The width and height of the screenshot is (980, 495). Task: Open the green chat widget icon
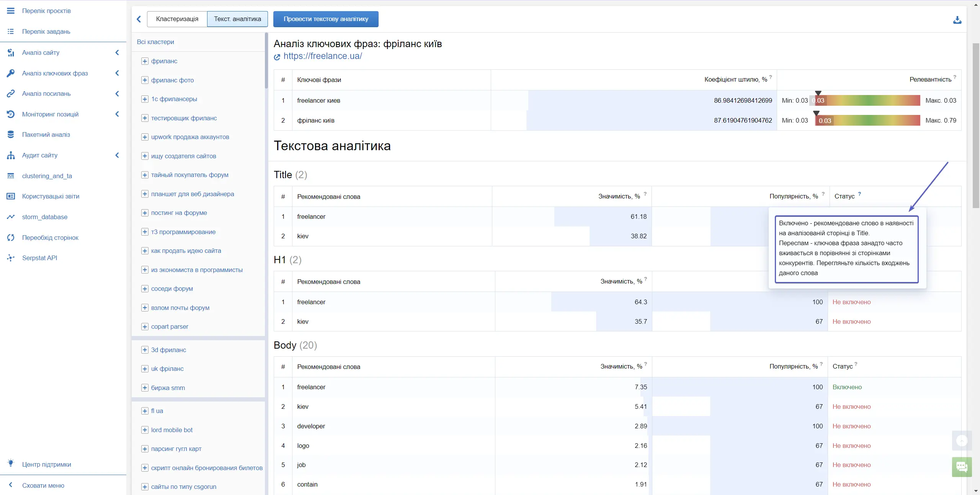pos(962,467)
